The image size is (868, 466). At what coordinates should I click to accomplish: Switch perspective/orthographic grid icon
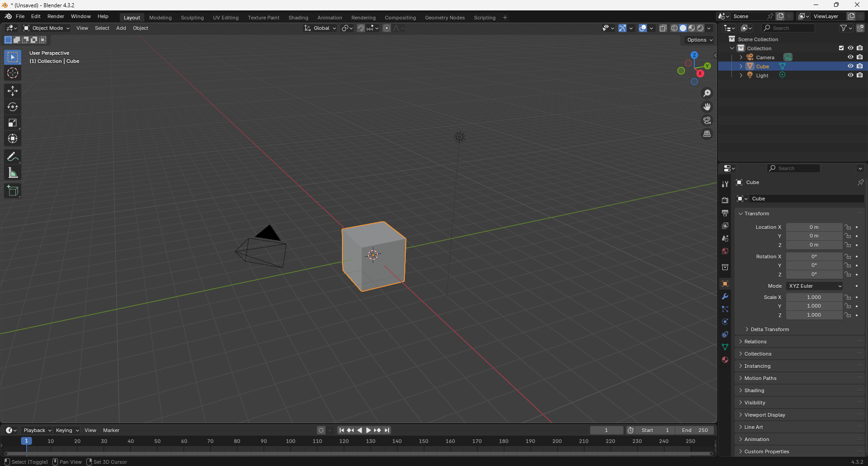707,134
